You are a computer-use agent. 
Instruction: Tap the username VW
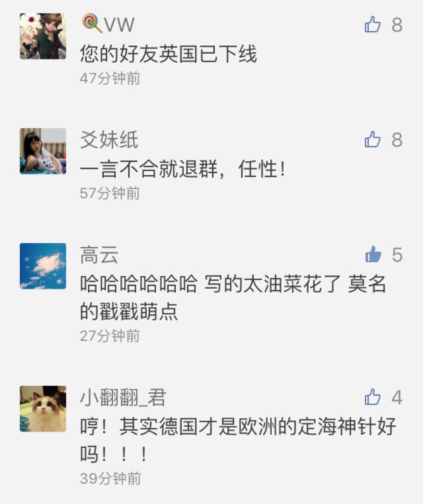119,25
